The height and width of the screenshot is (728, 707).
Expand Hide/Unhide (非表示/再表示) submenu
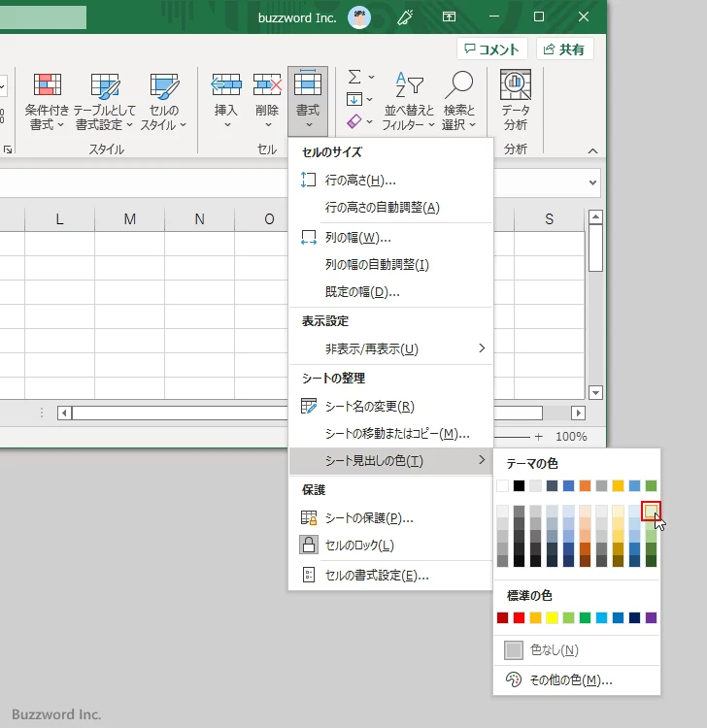coord(390,348)
